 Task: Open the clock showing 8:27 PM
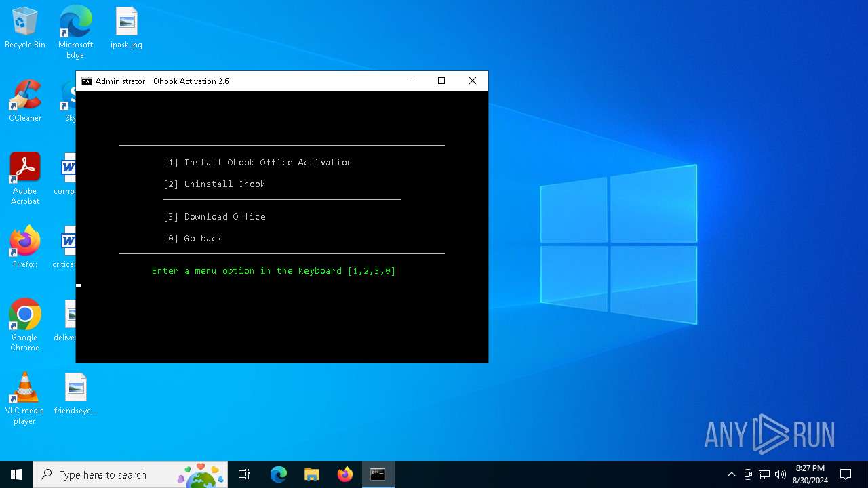[810, 474]
